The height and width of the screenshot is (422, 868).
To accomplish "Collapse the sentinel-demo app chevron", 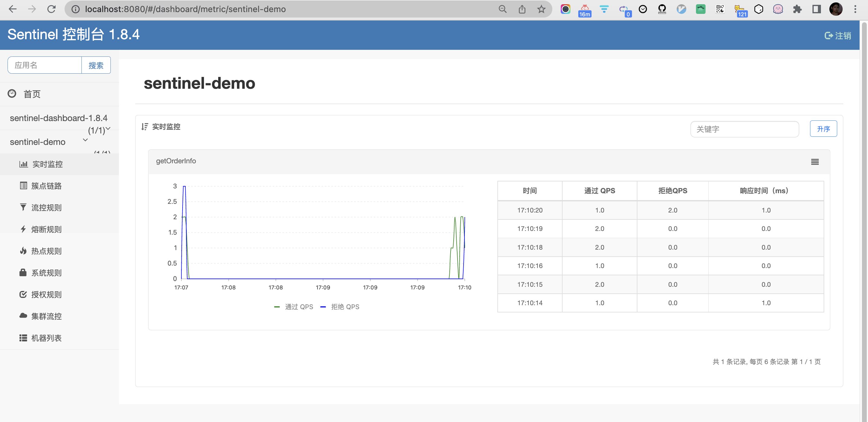I will [x=85, y=140].
